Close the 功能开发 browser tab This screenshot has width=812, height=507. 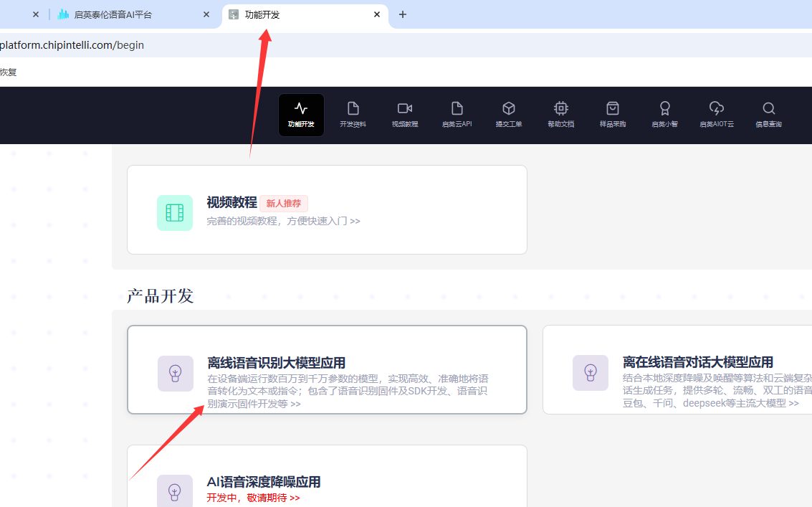(377, 14)
